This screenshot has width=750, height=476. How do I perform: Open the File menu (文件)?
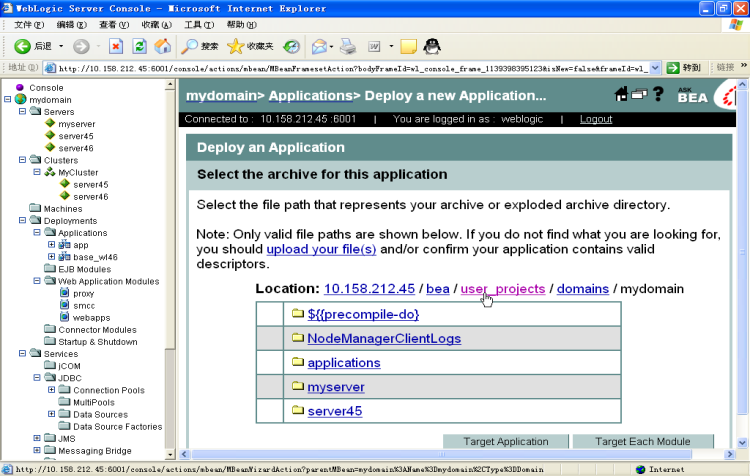point(29,24)
